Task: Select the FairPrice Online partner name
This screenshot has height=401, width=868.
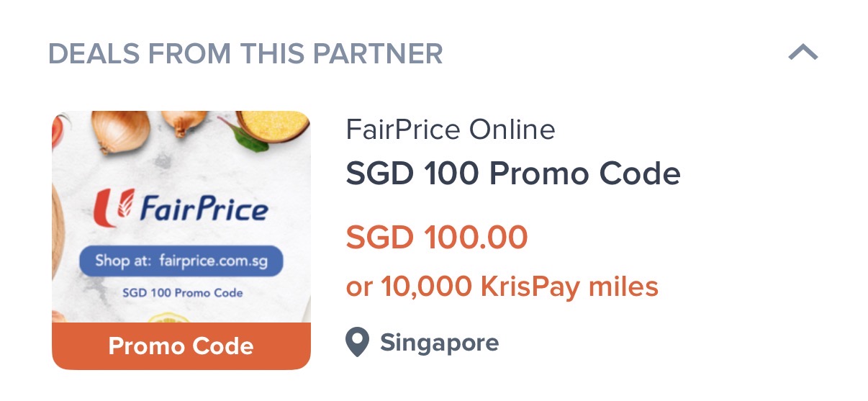Action: click(x=451, y=130)
